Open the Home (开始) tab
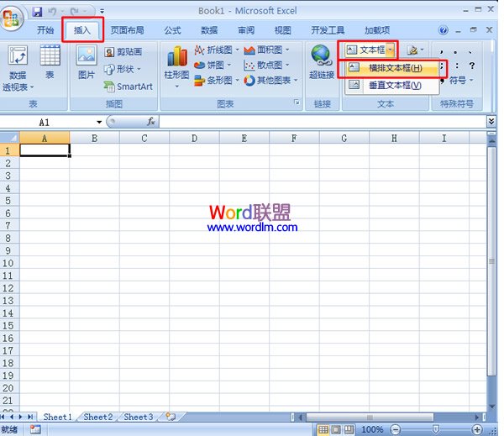The image size is (504, 436). point(45,30)
